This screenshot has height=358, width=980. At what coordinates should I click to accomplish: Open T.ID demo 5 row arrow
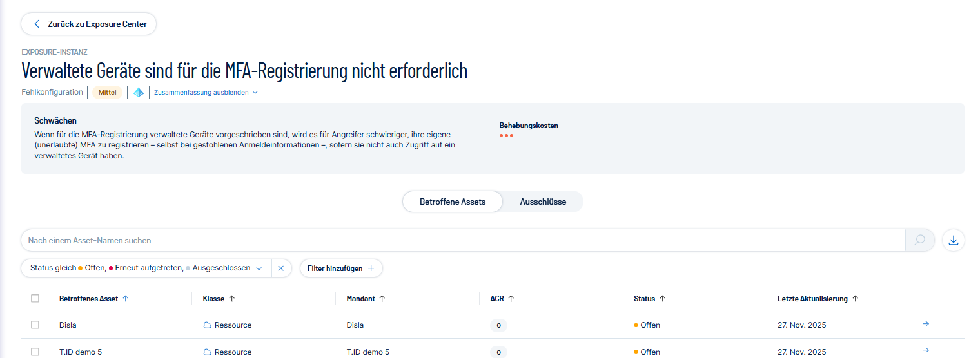925,350
